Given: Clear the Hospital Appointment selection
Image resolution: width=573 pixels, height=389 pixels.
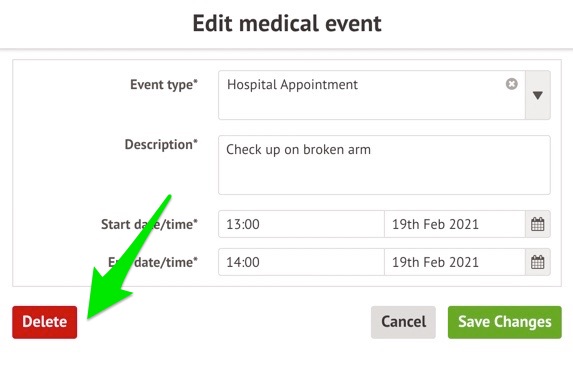Looking at the screenshot, I should (512, 84).
